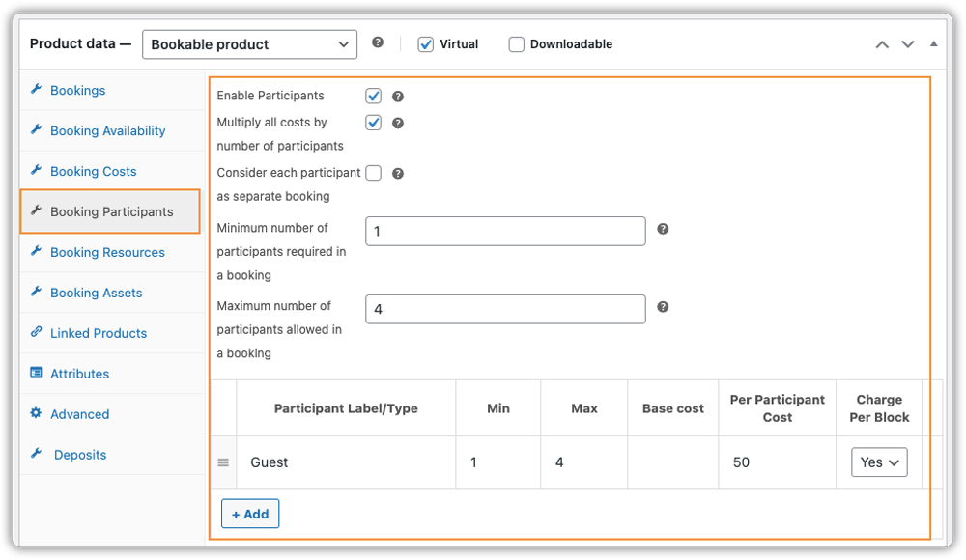966x560 pixels.
Task: Click the maximum number of participants field
Action: [x=505, y=309]
